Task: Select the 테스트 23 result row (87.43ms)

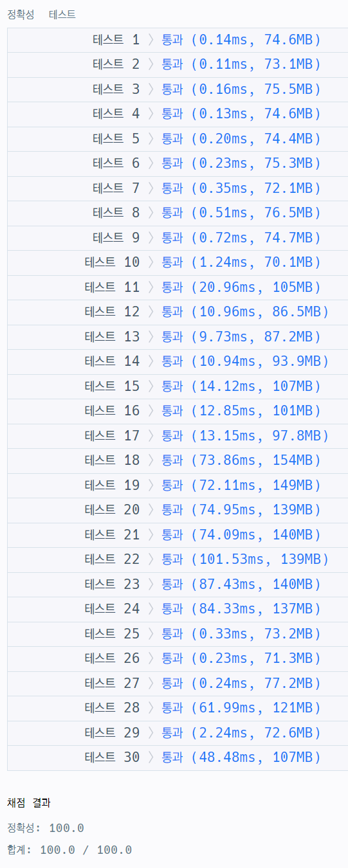Action: (178, 584)
